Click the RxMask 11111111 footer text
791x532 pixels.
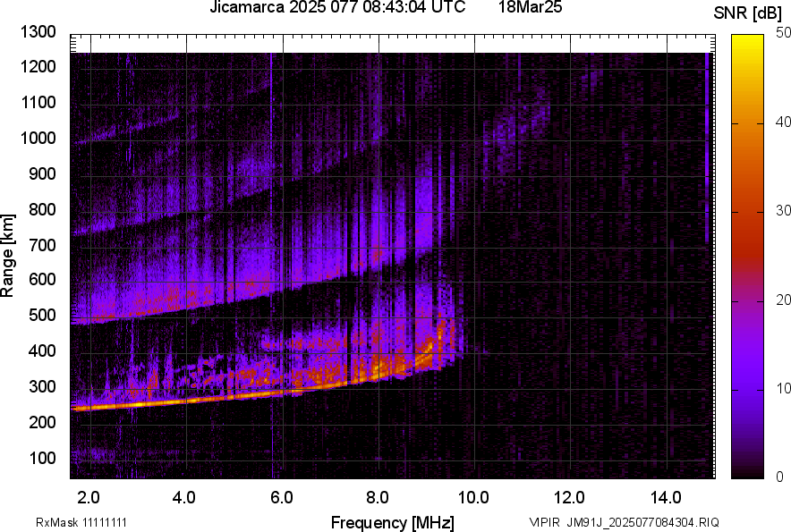(81, 522)
